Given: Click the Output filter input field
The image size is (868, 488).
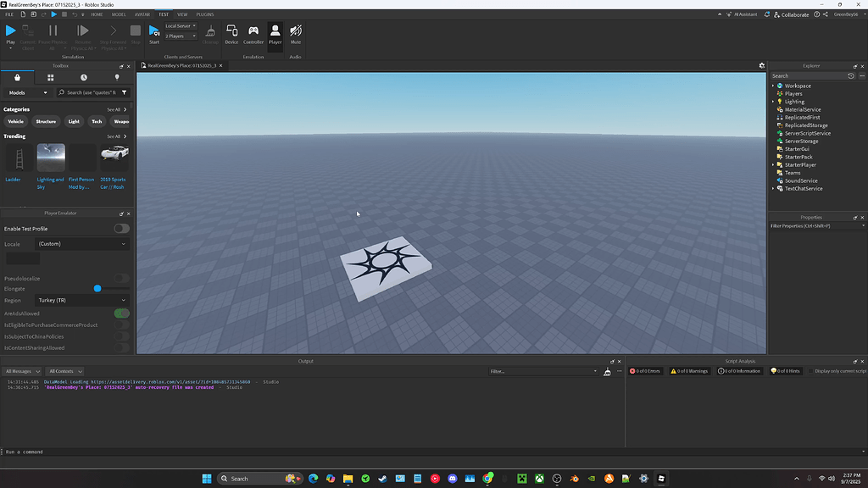Looking at the screenshot, I should click(543, 371).
